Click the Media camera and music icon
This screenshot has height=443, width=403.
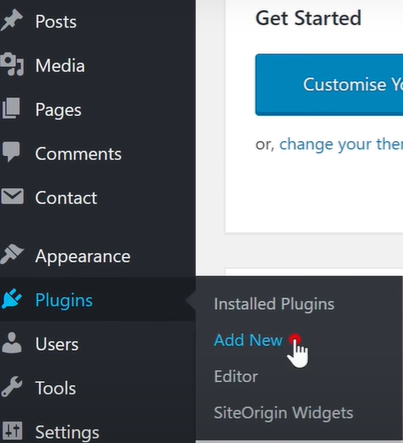tap(12, 64)
